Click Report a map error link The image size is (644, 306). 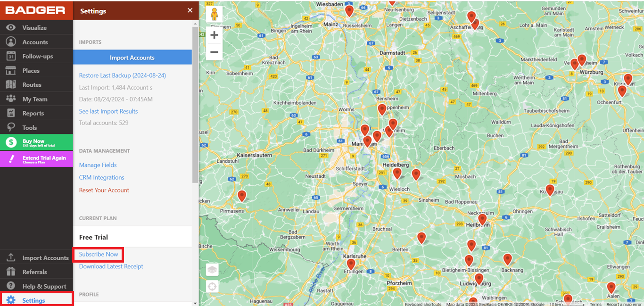coord(624,304)
